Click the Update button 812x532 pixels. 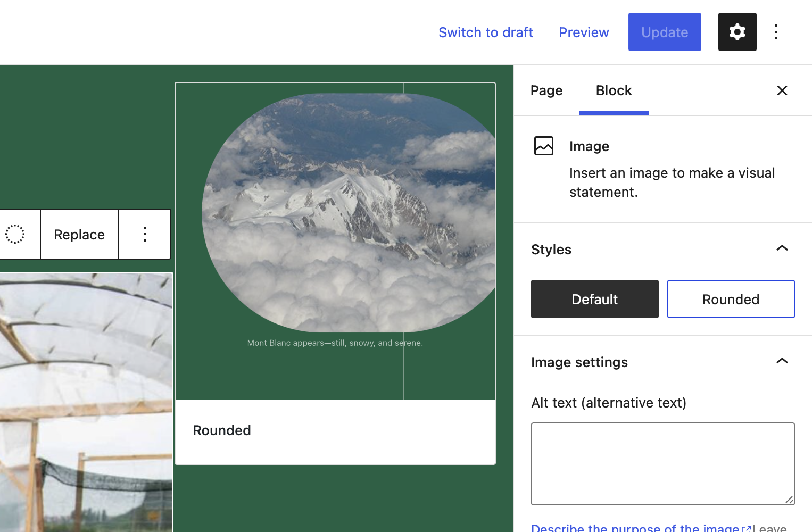[665, 32]
